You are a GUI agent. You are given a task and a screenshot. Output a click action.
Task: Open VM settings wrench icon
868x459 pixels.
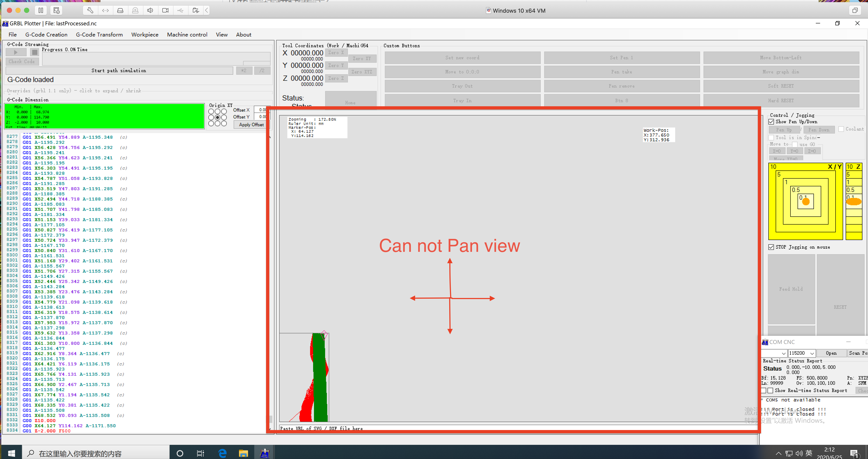click(x=90, y=11)
